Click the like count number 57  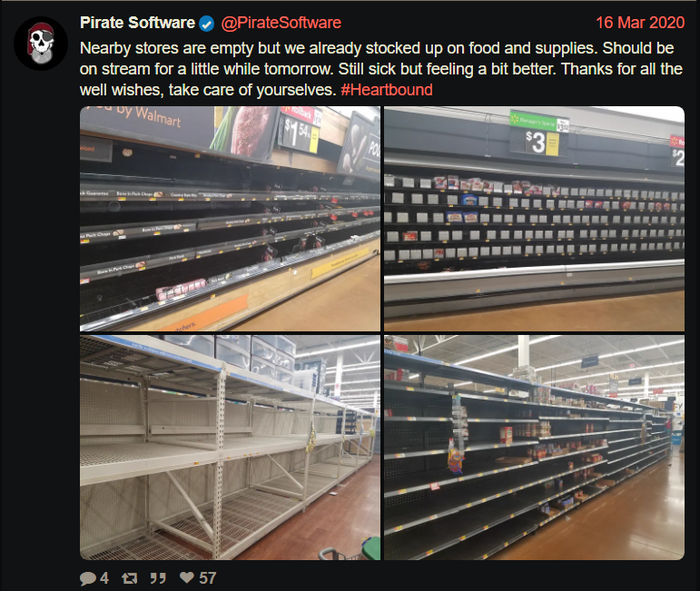tap(208, 578)
